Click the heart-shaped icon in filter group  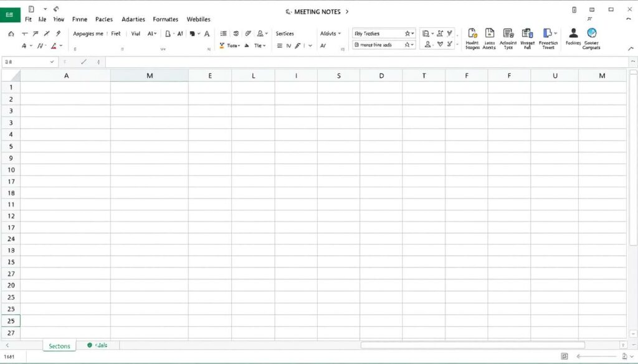[440, 44]
